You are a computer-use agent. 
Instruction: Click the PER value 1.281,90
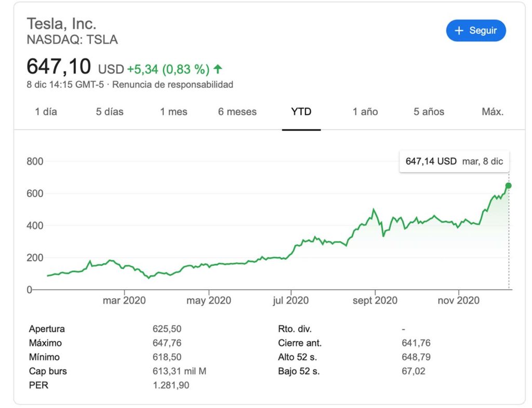coord(171,386)
